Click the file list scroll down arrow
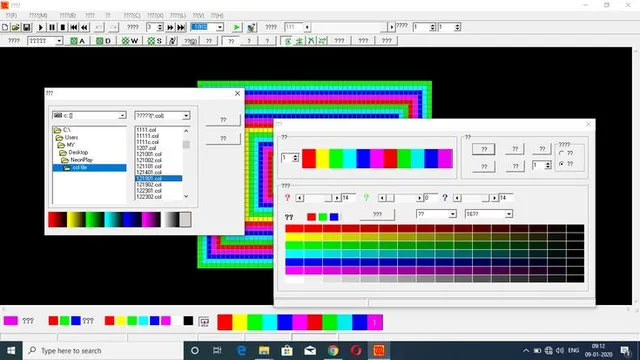Screen dimensions: 640x360 click(x=186, y=196)
